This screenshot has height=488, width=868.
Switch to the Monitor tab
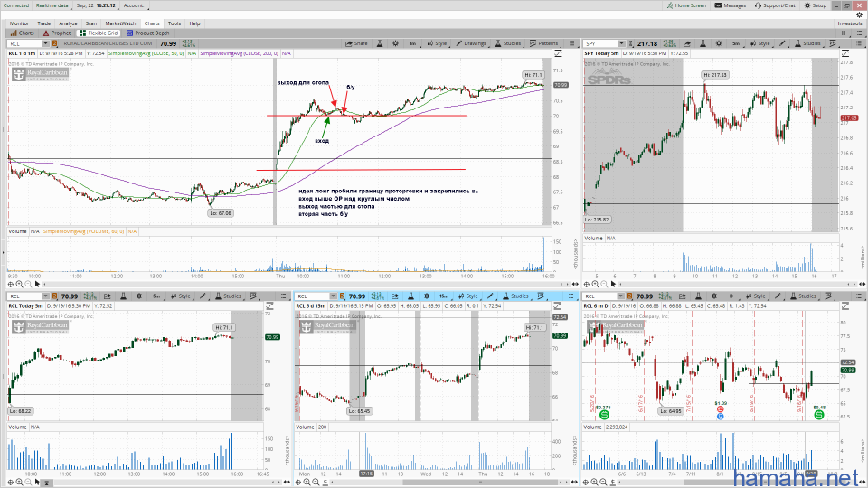pyautogui.click(x=19, y=23)
